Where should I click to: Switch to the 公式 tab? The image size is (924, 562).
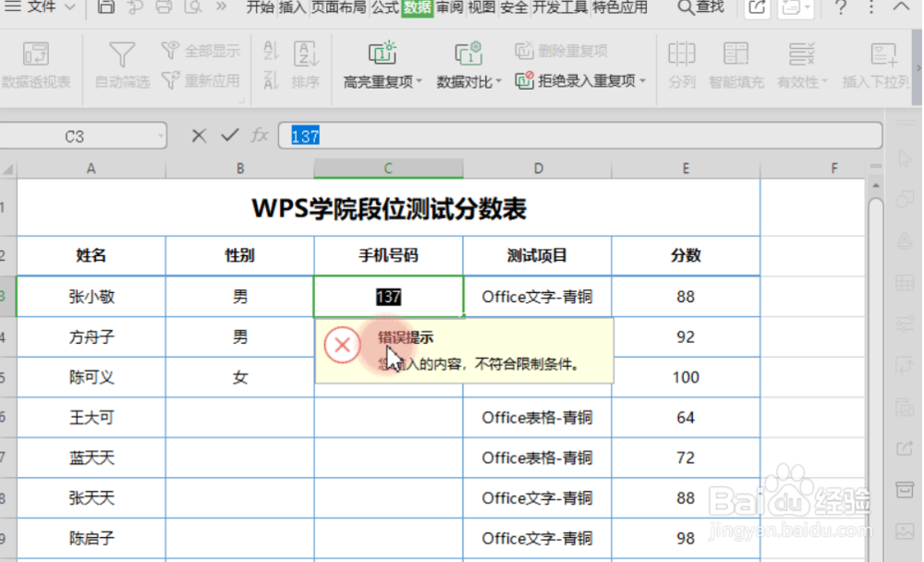(385, 7)
